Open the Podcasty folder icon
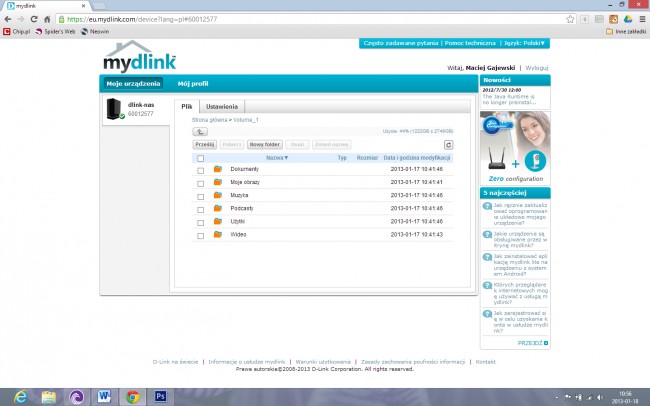Screen dimensions: 650x406 coord(218,208)
